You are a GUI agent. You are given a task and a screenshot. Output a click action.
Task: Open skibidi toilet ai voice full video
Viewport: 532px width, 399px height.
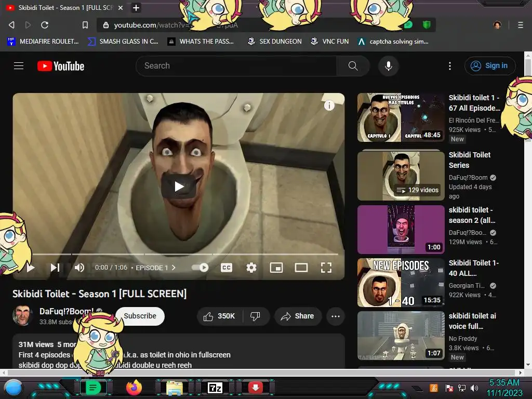pyautogui.click(x=401, y=336)
